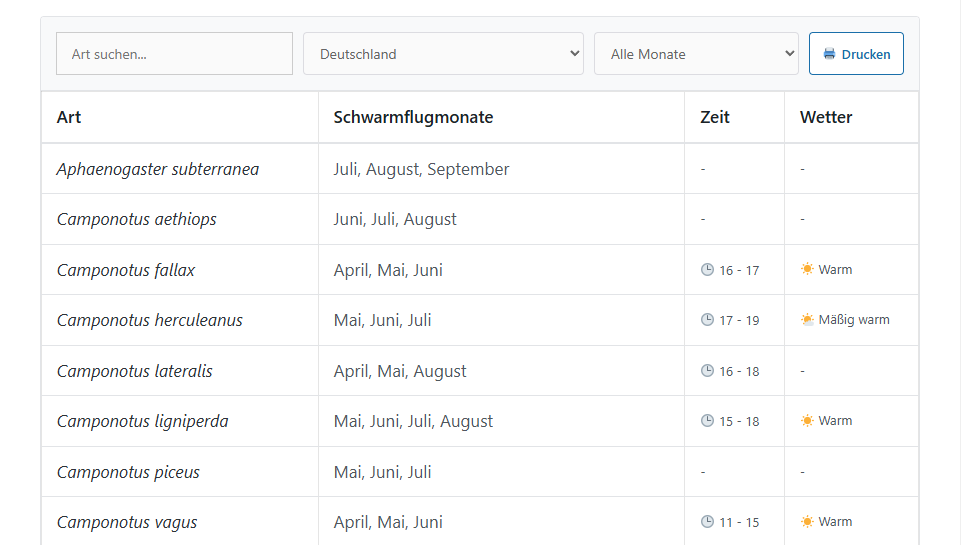Click the clock icon in Camponotus vagus row
Image resolution: width=961 pixels, height=545 pixels.
coord(707,522)
